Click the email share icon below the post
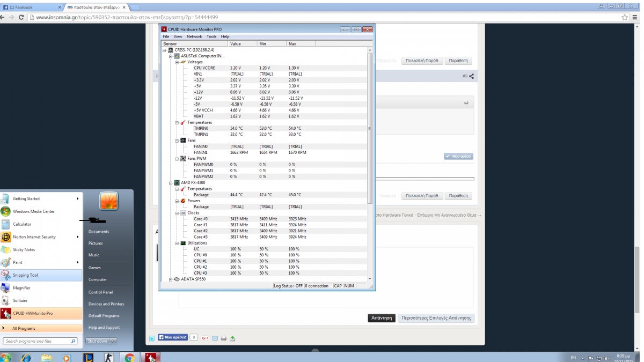The height and width of the screenshot is (362, 644). coord(215,338)
